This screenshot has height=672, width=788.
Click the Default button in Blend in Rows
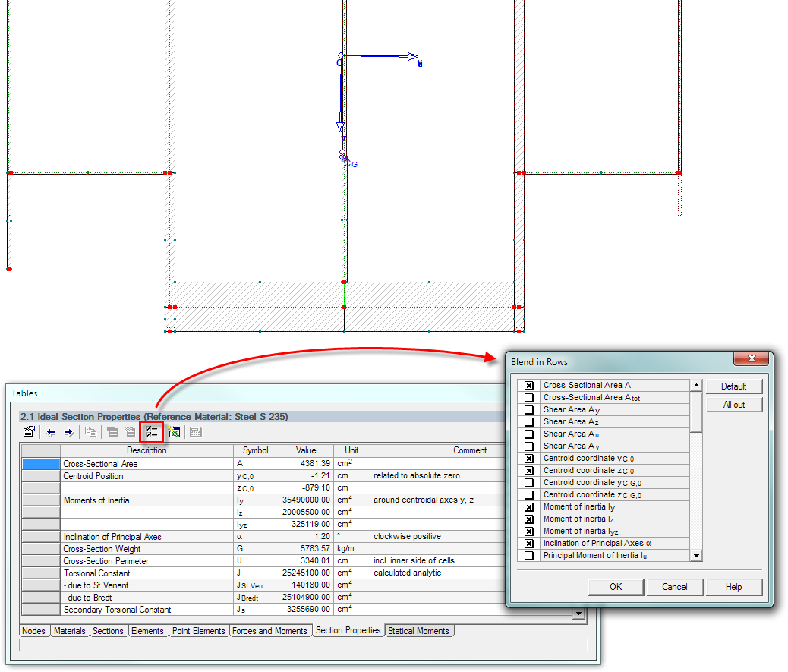(733, 386)
